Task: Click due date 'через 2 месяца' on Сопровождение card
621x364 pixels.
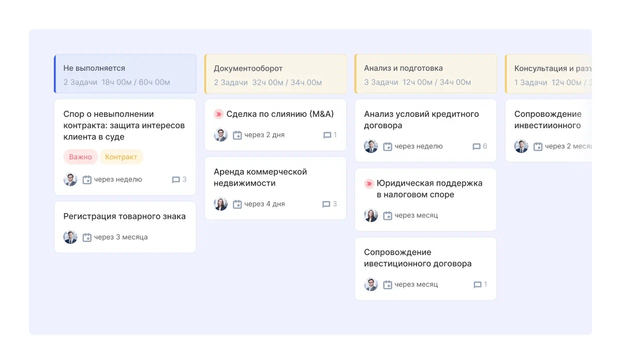Action: pyautogui.click(x=568, y=146)
